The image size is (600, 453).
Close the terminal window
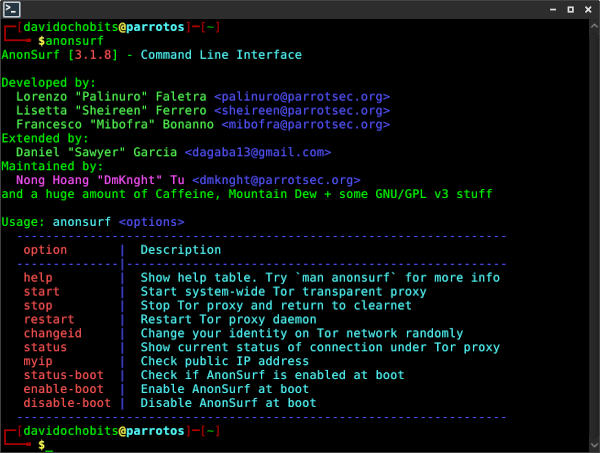pyautogui.click(x=588, y=10)
